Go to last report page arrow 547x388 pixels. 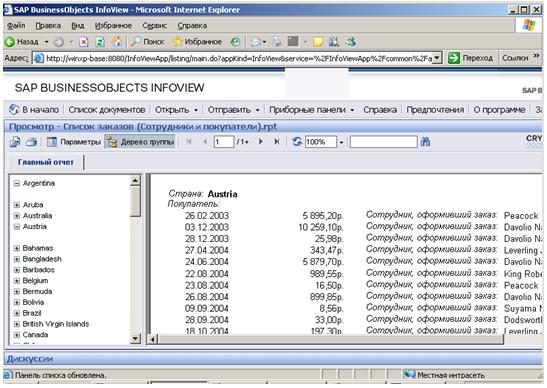(277, 142)
